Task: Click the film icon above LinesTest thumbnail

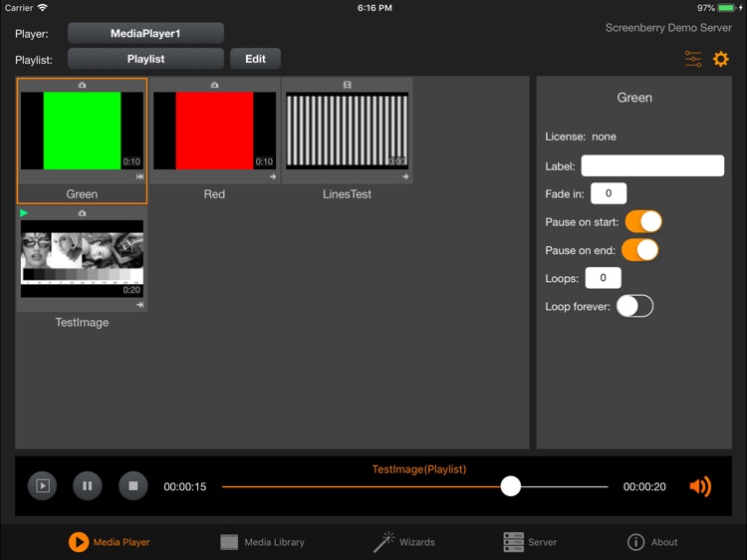Action: point(347,85)
